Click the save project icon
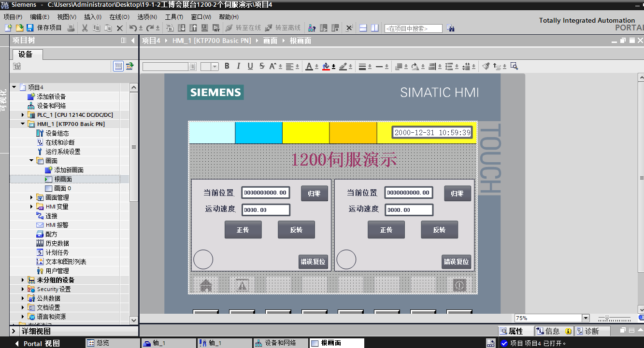Screen dimensions: 644x348 pos(30,28)
